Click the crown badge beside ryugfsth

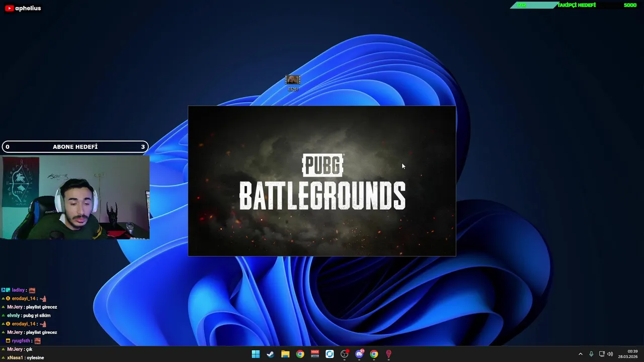point(8,341)
